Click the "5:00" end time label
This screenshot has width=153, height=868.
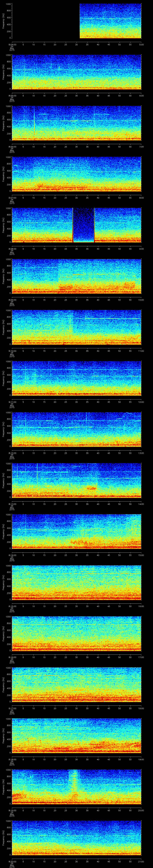(x=141, y=44)
